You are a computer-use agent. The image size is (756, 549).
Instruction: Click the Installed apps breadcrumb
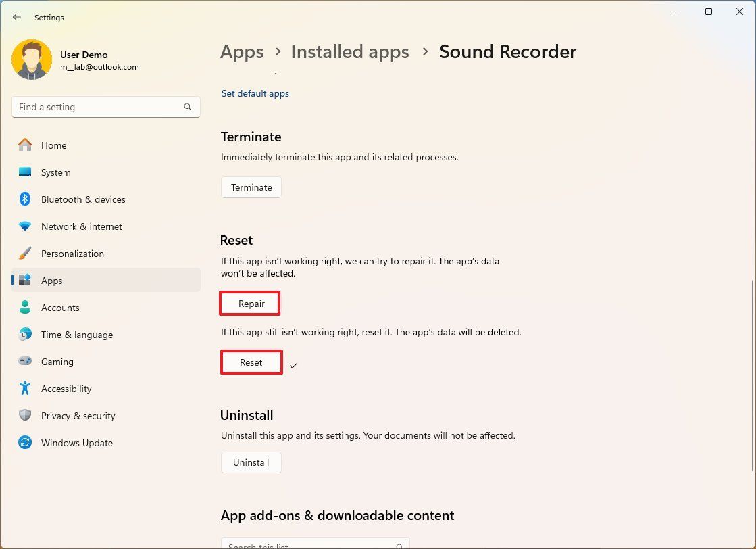(x=349, y=51)
